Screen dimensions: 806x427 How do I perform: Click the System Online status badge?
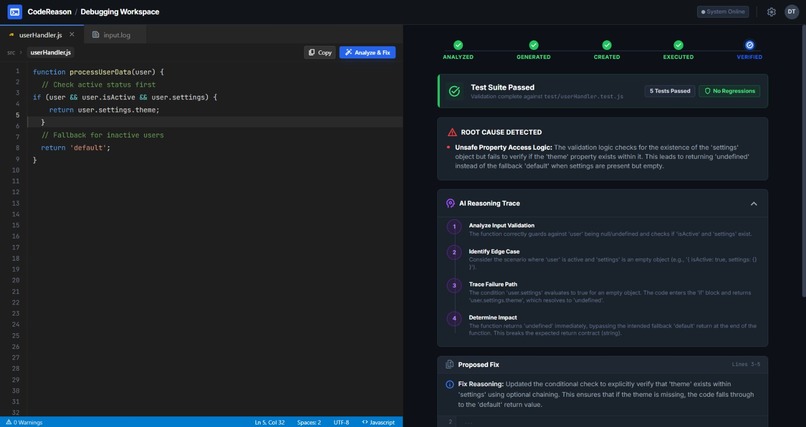pos(723,12)
